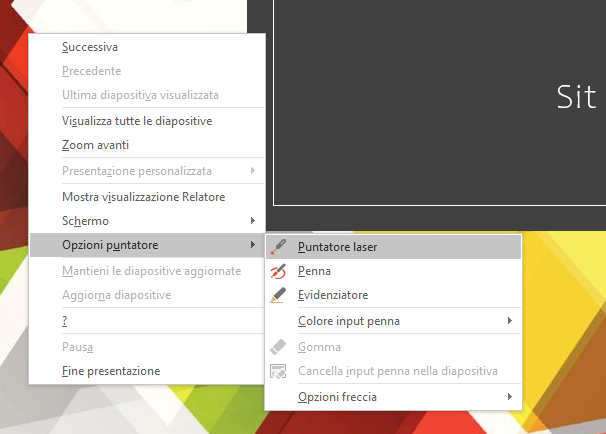Select the Penna menu label
This screenshot has height=434, width=606.
pyautogui.click(x=314, y=271)
